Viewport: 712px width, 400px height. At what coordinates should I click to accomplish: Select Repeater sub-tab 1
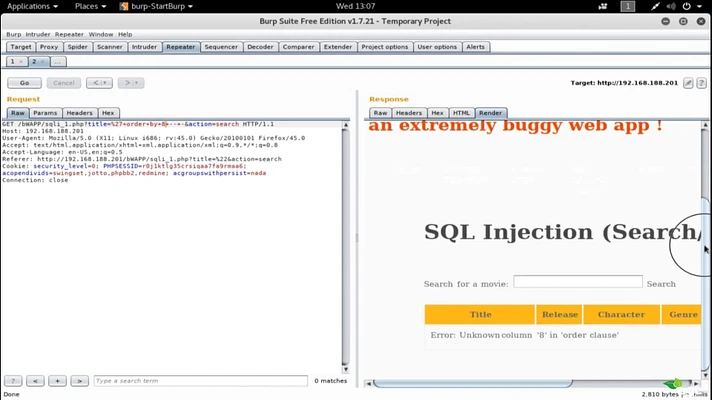13,62
